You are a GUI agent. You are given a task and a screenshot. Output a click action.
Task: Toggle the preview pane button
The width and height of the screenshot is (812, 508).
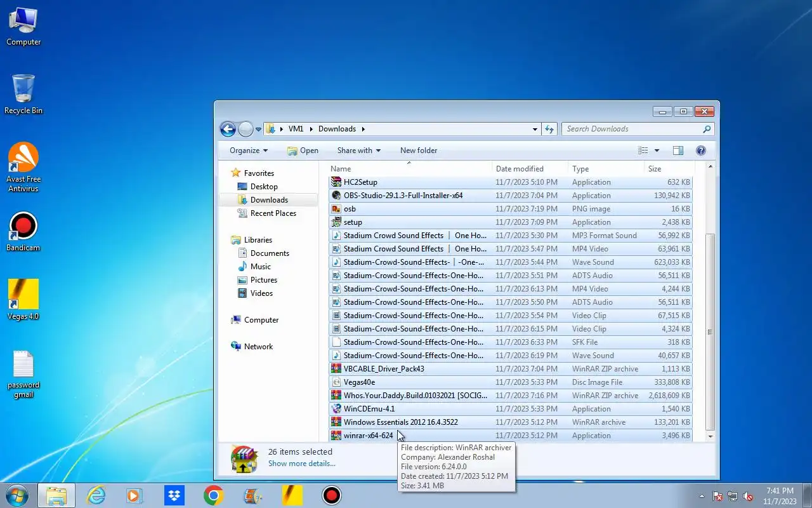pos(678,150)
